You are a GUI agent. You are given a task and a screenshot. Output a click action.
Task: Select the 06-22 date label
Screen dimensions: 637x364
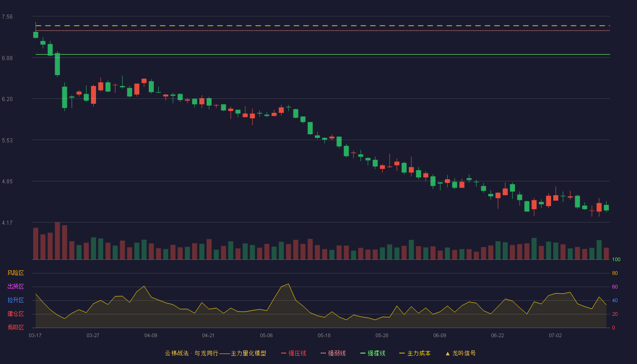point(497,335)
